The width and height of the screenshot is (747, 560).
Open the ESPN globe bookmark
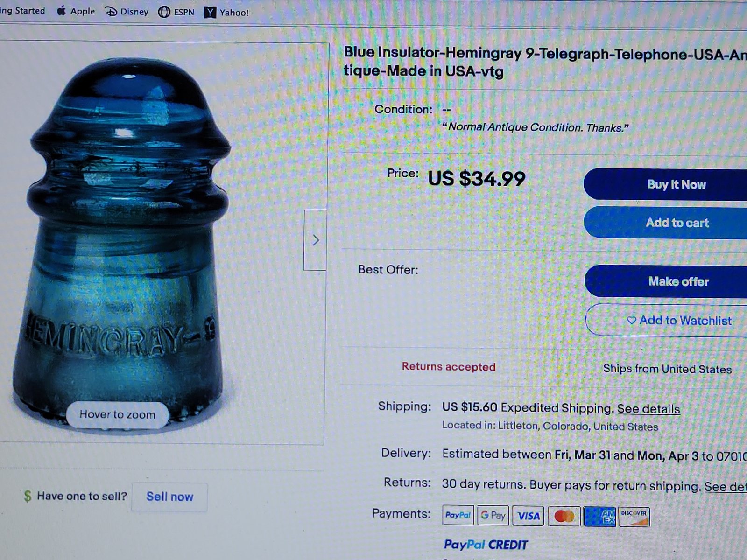pyautogui.click(x=164, y=12)
